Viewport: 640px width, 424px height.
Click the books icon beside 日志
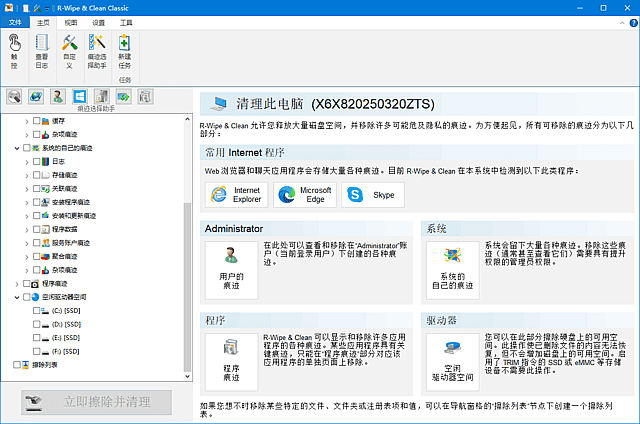coord(46,161)
